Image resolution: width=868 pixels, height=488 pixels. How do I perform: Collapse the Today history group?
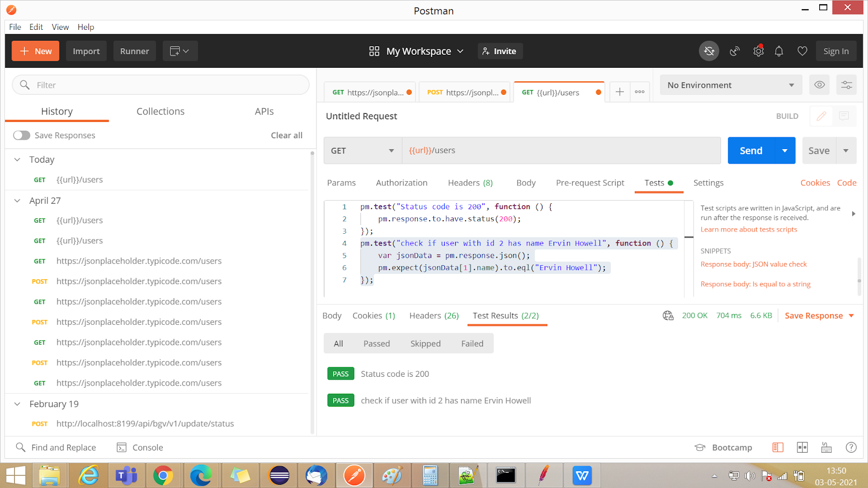coord(17,159)
